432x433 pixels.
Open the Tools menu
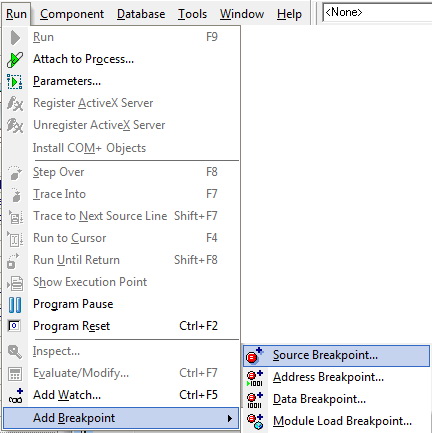[x=192, y=14]
